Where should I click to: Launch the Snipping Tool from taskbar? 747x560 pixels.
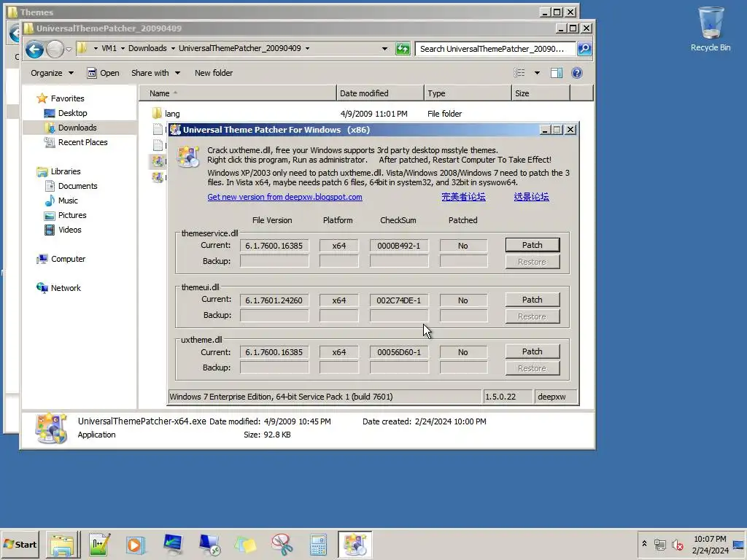click(282, 544)
